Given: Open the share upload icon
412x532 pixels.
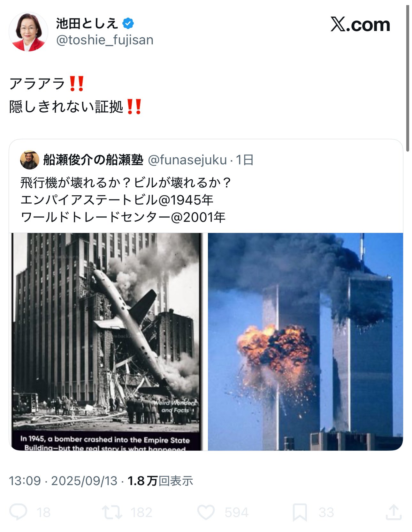Looking at the screenshot, I should (394, 512).
